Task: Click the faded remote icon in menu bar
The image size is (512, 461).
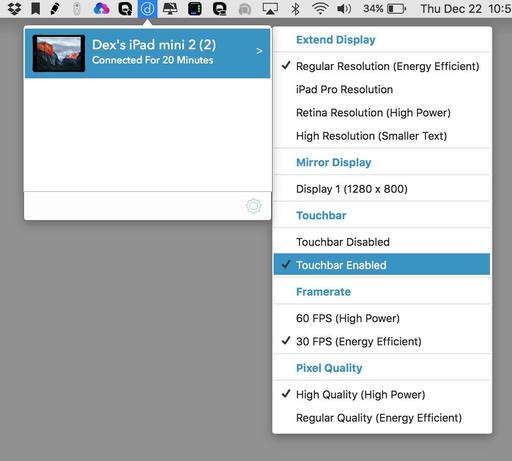Action: click(x=77, y=9)
